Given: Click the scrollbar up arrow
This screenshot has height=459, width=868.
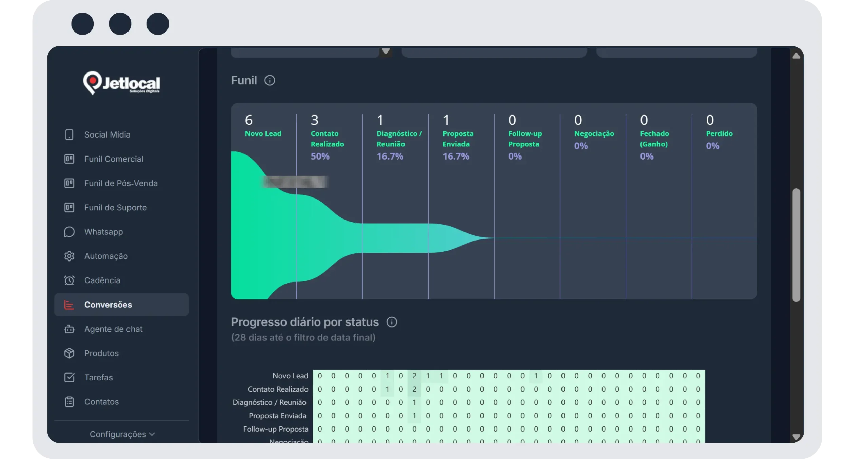Looking at the screenshot, I should click(x=796, y=56).
